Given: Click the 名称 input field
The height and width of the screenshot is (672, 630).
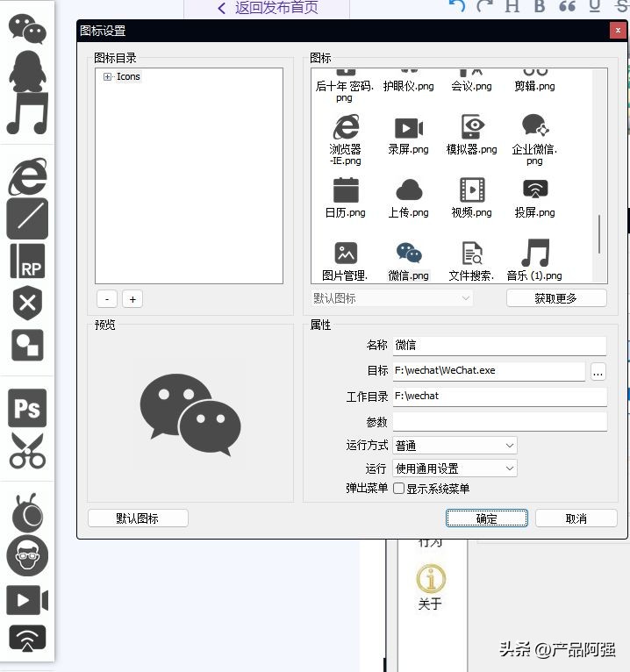Looking at the screenshot, I should coord(499,346).
